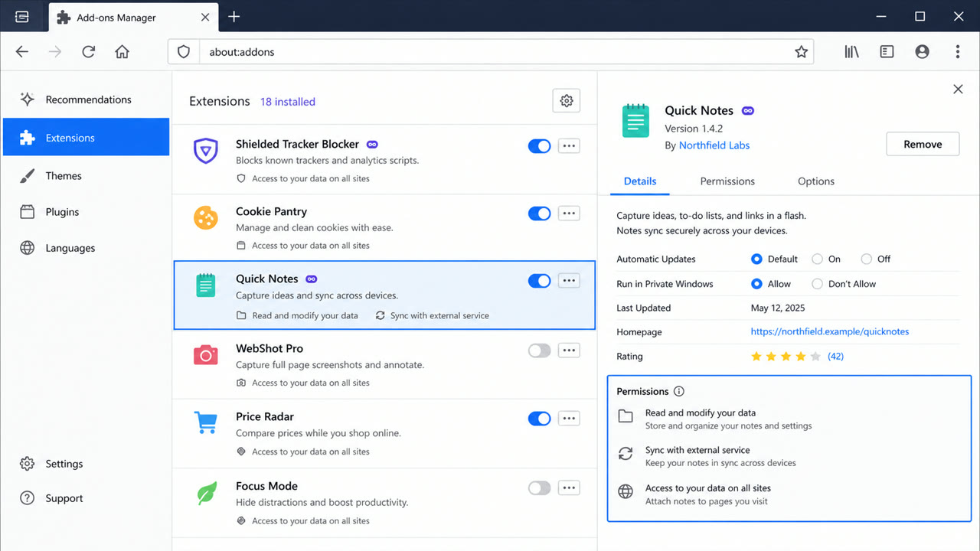Open Plugins in the sidebar

(86, 212)
